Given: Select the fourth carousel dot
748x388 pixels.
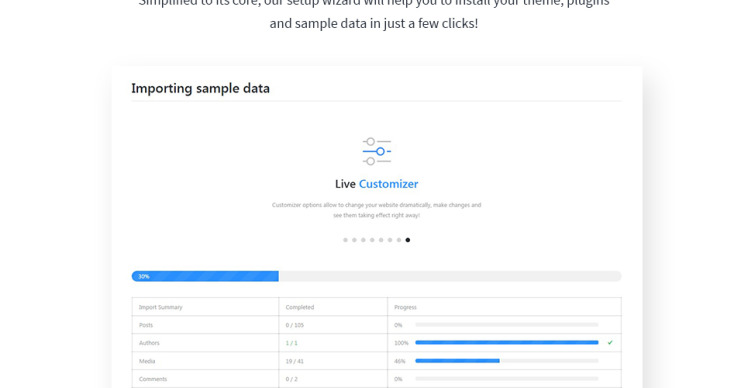Looking at the screenshot, I should click(372, 240).
